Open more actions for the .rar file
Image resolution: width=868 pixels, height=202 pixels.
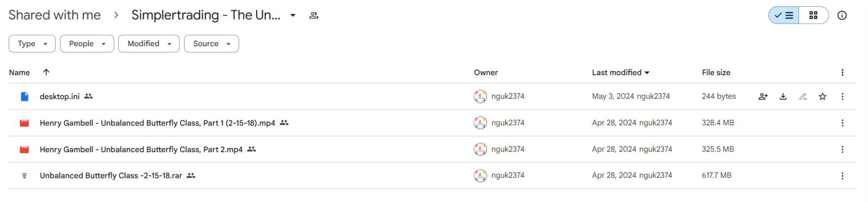pyautogui.click(x=842, y=176)
